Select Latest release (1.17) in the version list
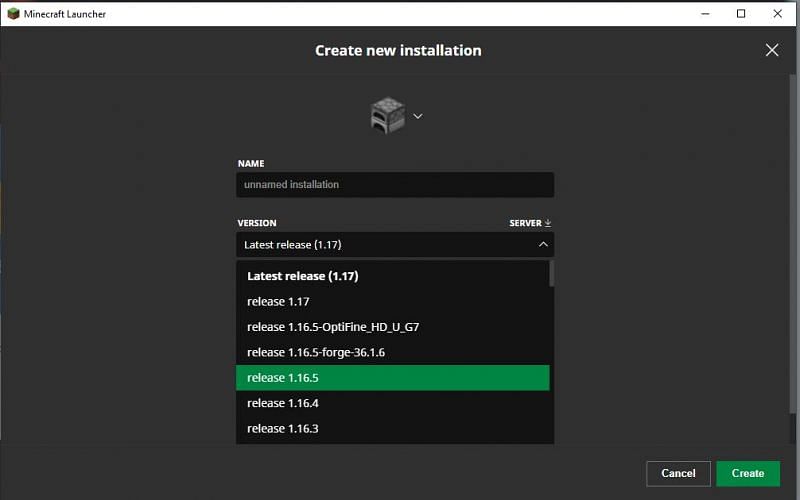The height and width of the screenshot is (500, 800). [392, 276]
